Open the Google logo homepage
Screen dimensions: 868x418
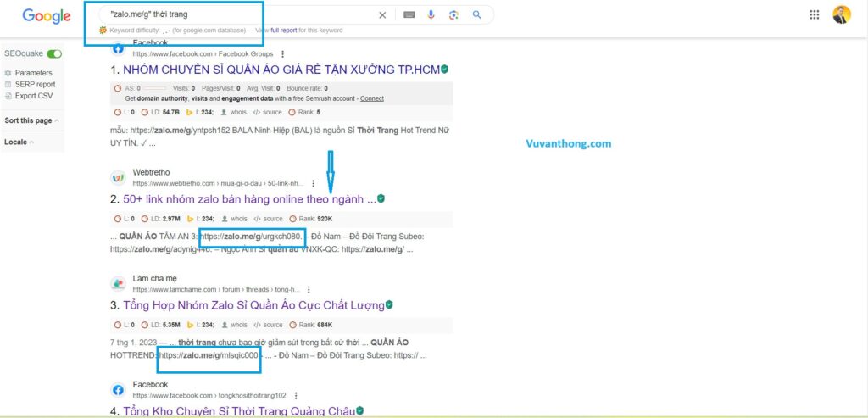pos(47,16)
